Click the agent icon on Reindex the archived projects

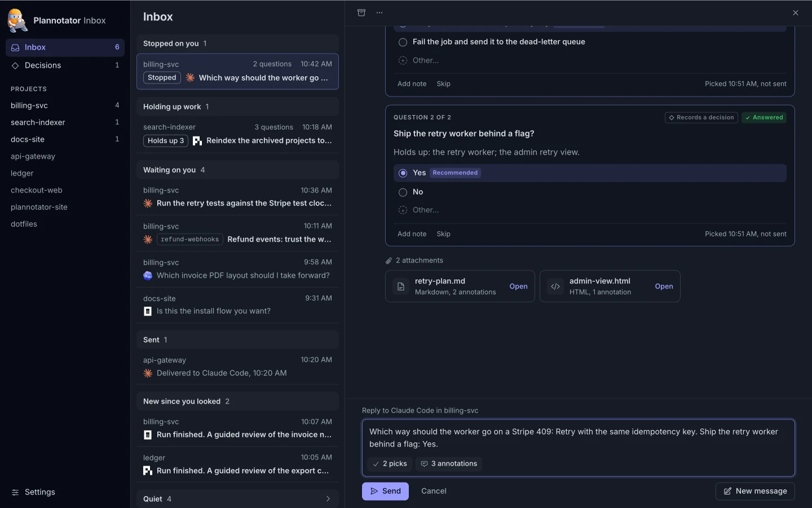click(197, 141)
